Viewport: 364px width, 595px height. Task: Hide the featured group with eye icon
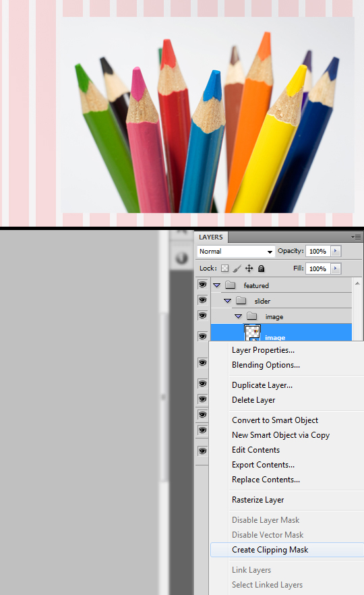click(202, 285)
